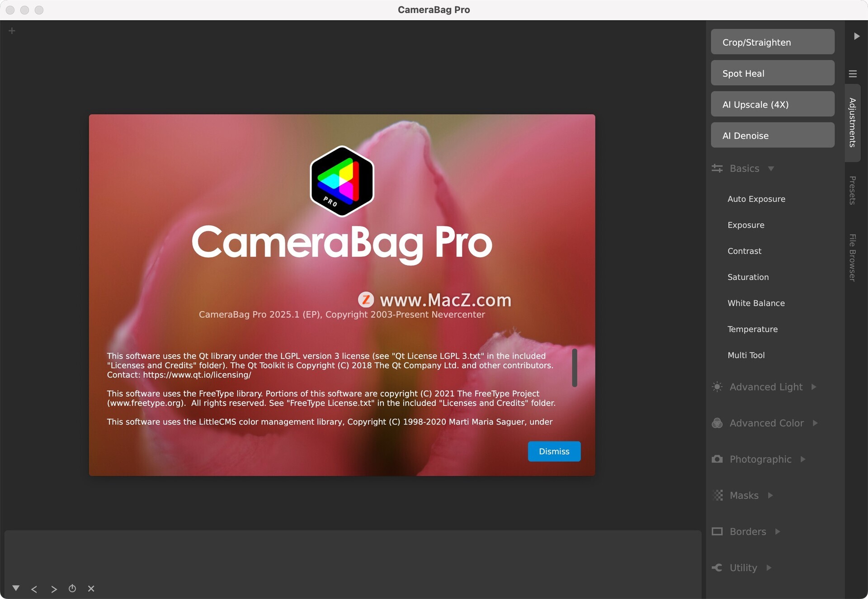Click the Photographic camera icon

coord(717,459)
